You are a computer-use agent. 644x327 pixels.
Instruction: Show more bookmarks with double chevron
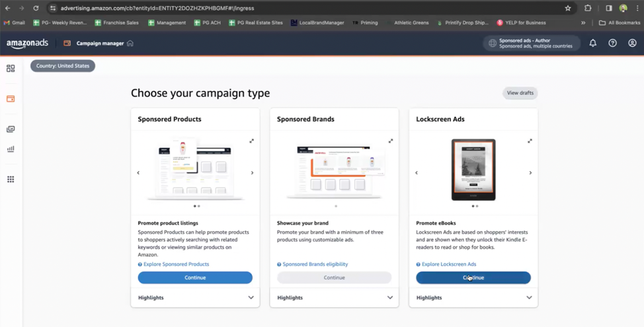[x=583, y=22]
